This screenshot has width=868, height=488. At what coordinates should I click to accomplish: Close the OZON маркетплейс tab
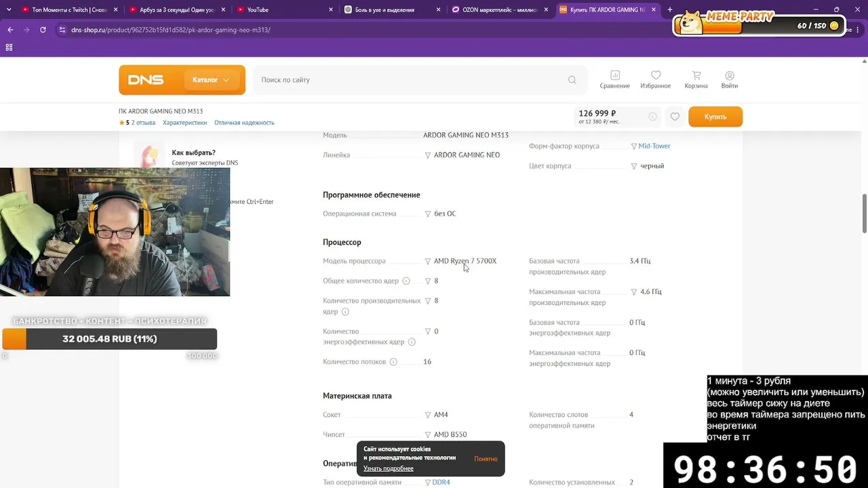[x=547, y=9]
